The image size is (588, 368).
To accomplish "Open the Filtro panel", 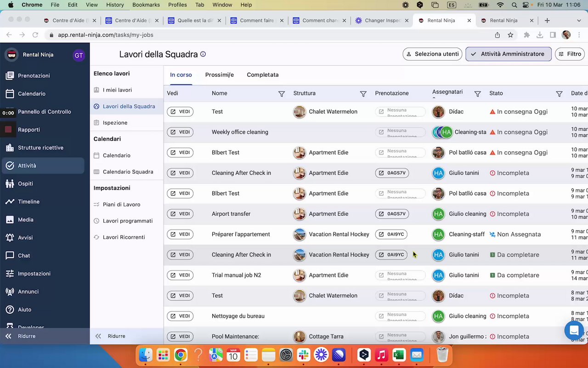I will pos(570,54).
